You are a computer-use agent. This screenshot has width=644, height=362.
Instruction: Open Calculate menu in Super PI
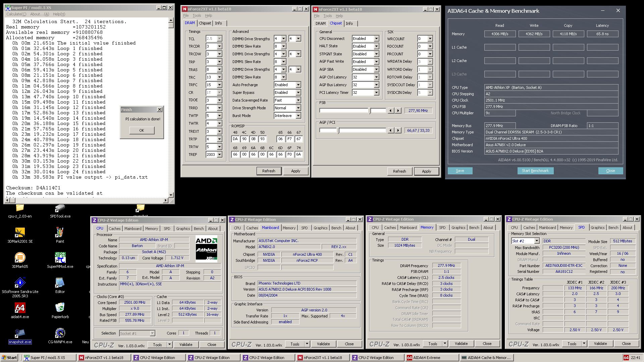tap(16, 14)
